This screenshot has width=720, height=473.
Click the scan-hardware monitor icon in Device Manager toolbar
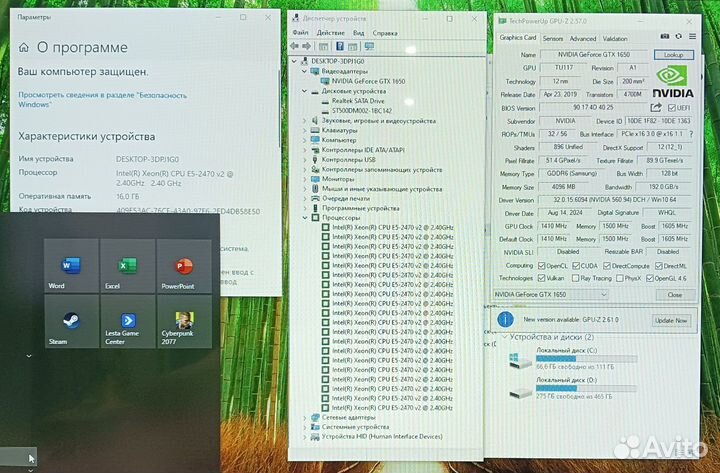click(x=369, y=46)
